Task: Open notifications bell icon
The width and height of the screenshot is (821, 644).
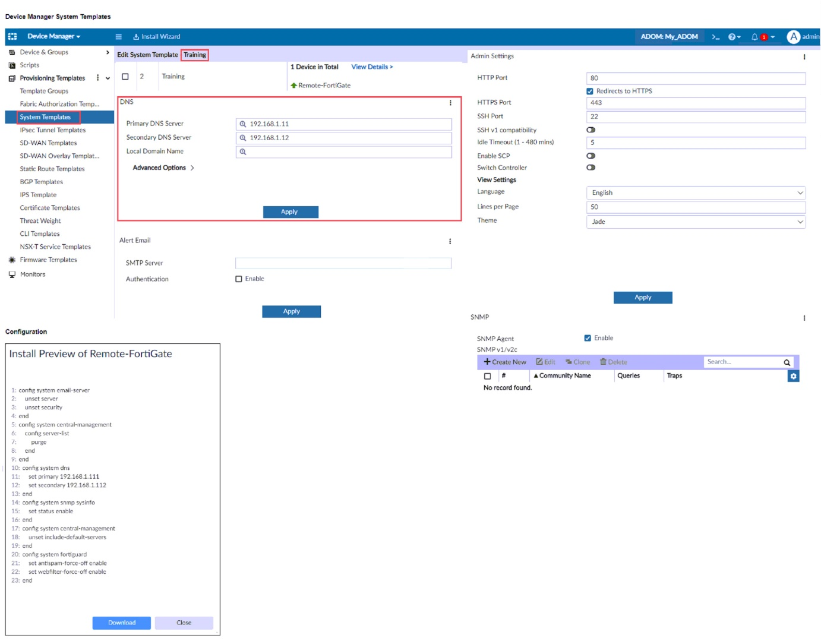Action: click(x=755, y=37)
